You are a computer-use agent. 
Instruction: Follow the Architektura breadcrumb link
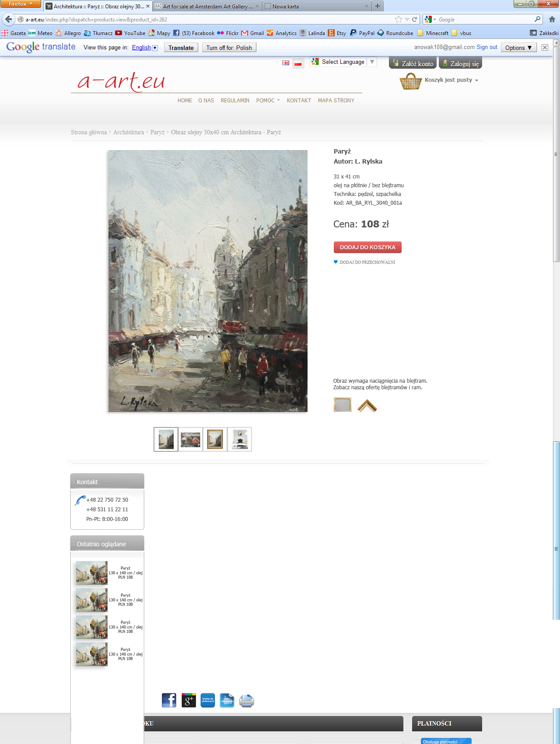click(x=129, y=132)
